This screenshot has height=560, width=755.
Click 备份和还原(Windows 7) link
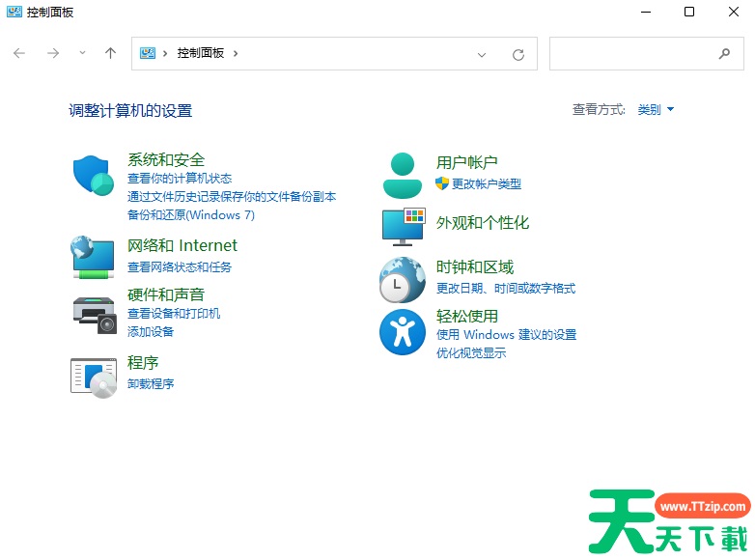click(x=191, y=215)
